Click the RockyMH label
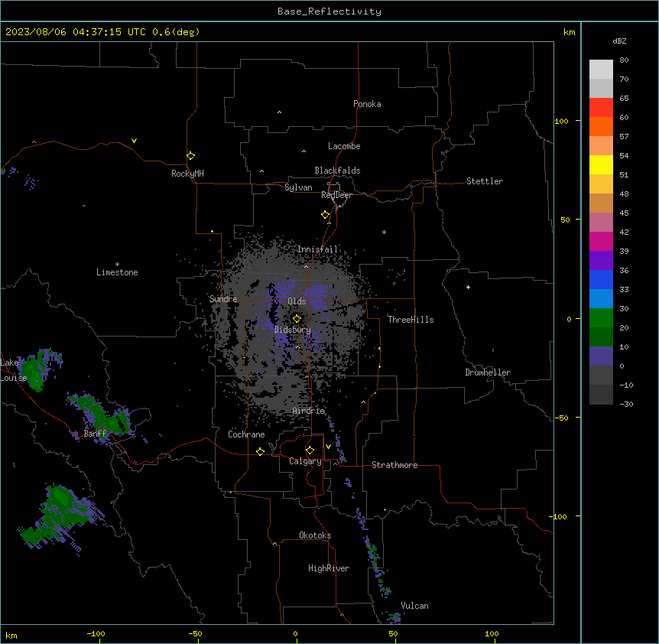Screen dimensions: 659x644 click(187, 174)
